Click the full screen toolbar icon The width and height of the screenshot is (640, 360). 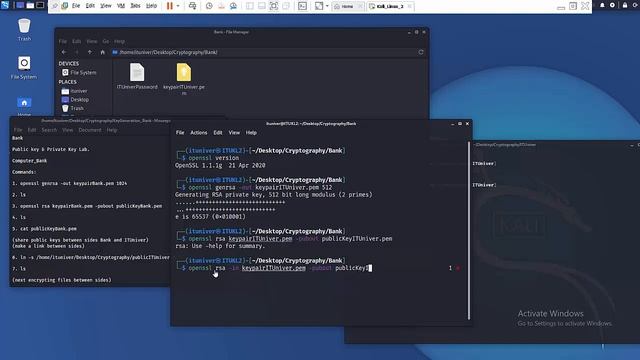(x=273, y=6)
